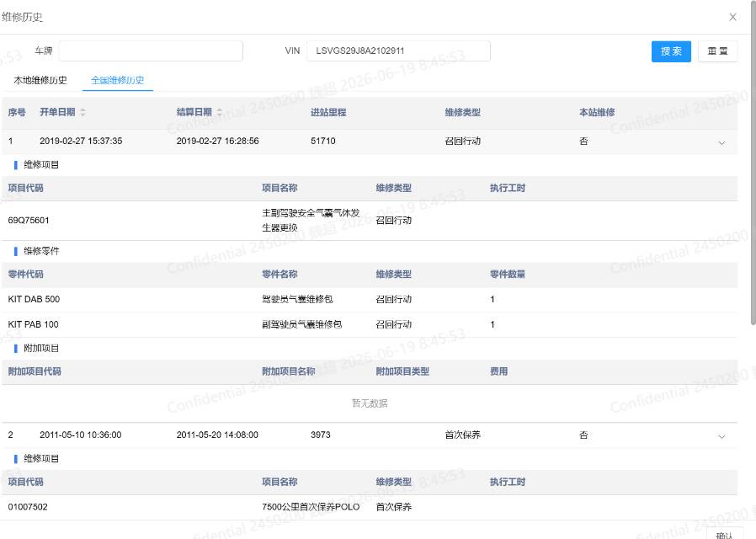
Task: Close the 维修历史 dialog
Action: click(x=732, y=18)
